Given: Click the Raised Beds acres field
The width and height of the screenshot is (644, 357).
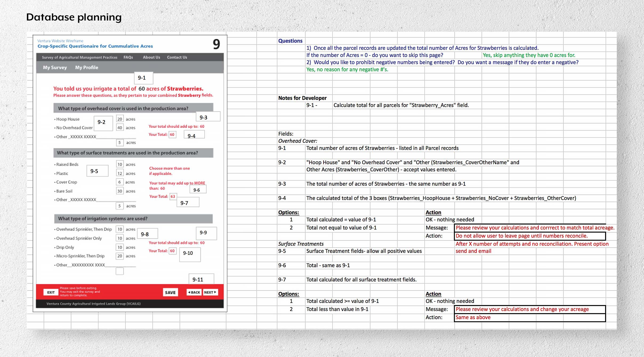Looking at the screenshot, I should tap(120, 164).
